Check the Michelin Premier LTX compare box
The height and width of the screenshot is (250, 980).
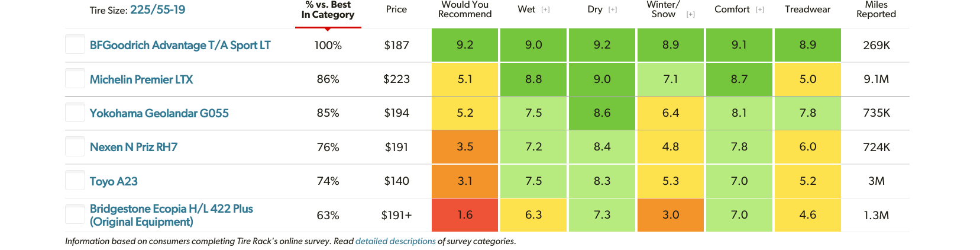(75, 79)
